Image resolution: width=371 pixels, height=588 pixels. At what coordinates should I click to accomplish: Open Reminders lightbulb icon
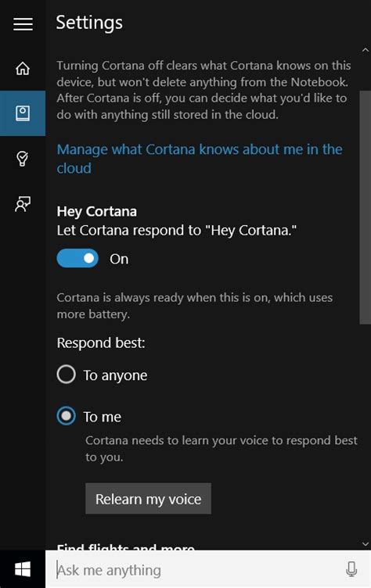23,158
